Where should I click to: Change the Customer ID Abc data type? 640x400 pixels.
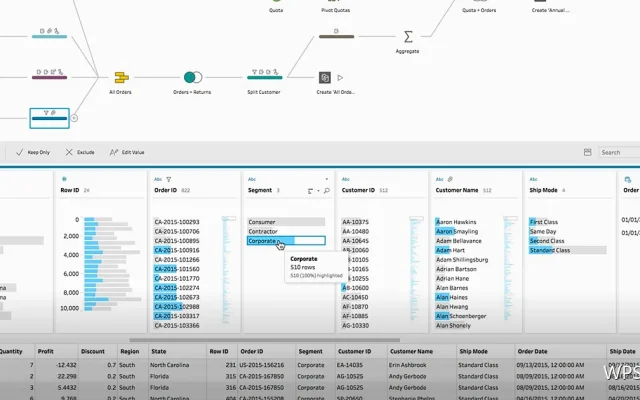click(346, 179)
